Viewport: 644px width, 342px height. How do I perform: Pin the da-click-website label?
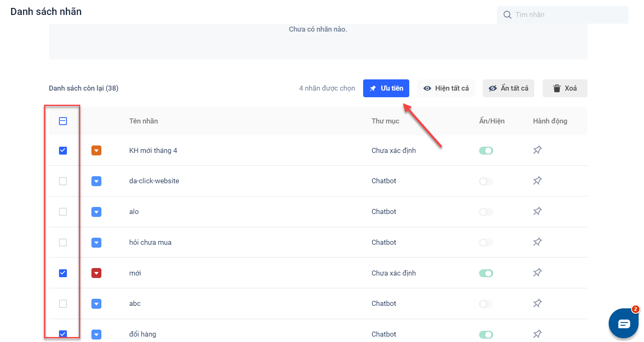coord(537,181)
